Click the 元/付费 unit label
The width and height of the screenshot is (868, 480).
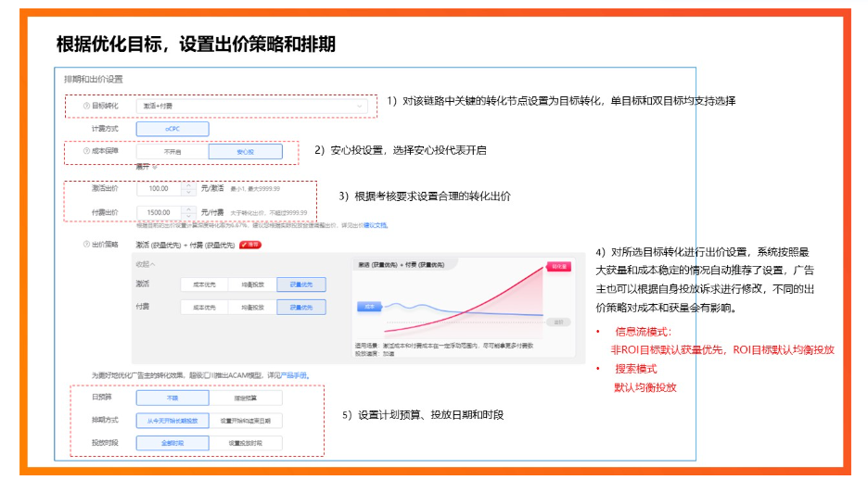coord(212,212)
